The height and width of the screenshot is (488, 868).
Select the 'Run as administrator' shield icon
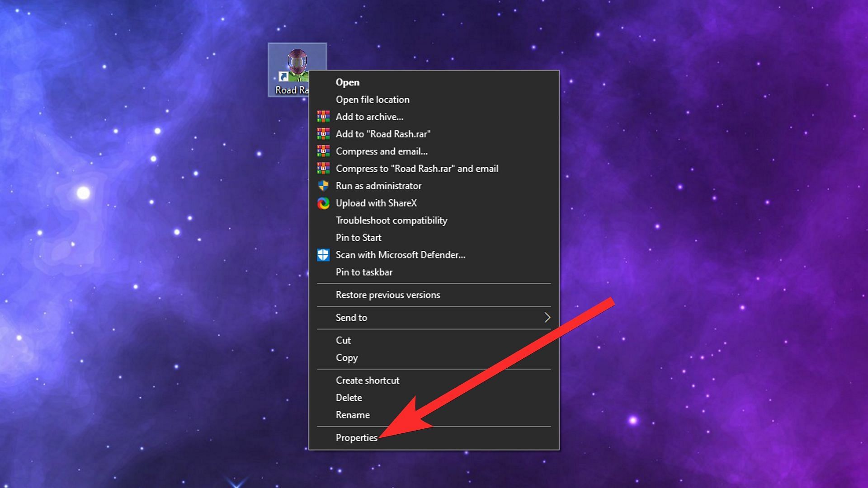(x=325, y=185)
